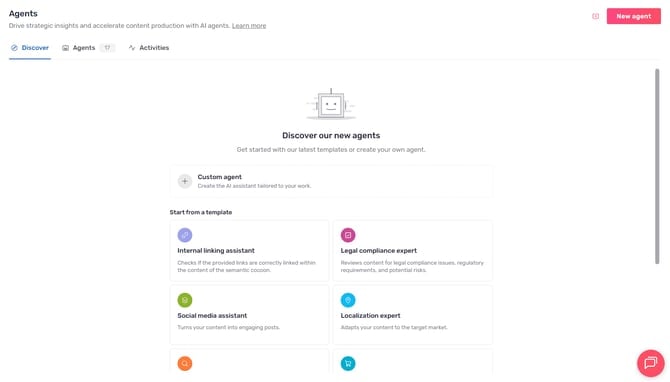670x382 pixels.
Task: Click the Custom agent plus icon
Action: pyautogui.click(x=185, y=181)
